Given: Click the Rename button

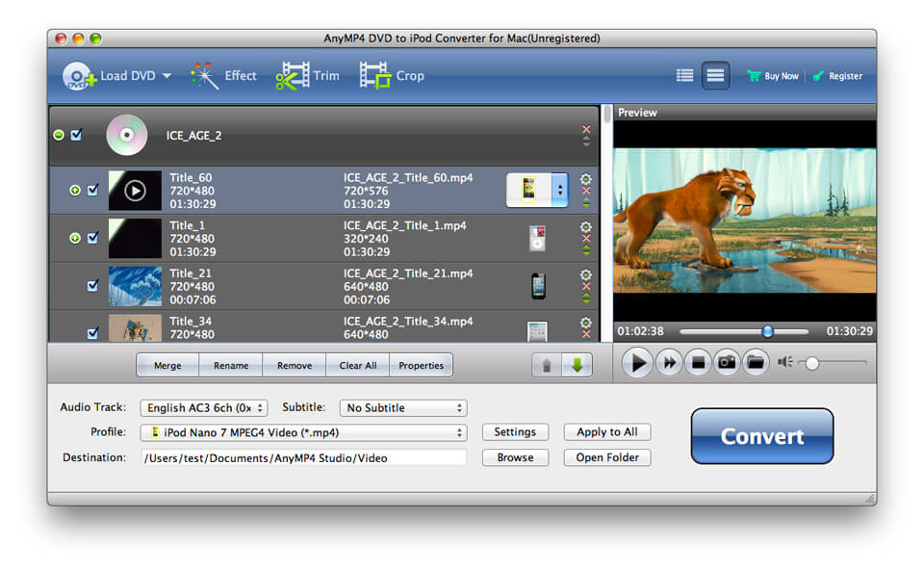Looking at the screenshot, I should tap(231, 365).
